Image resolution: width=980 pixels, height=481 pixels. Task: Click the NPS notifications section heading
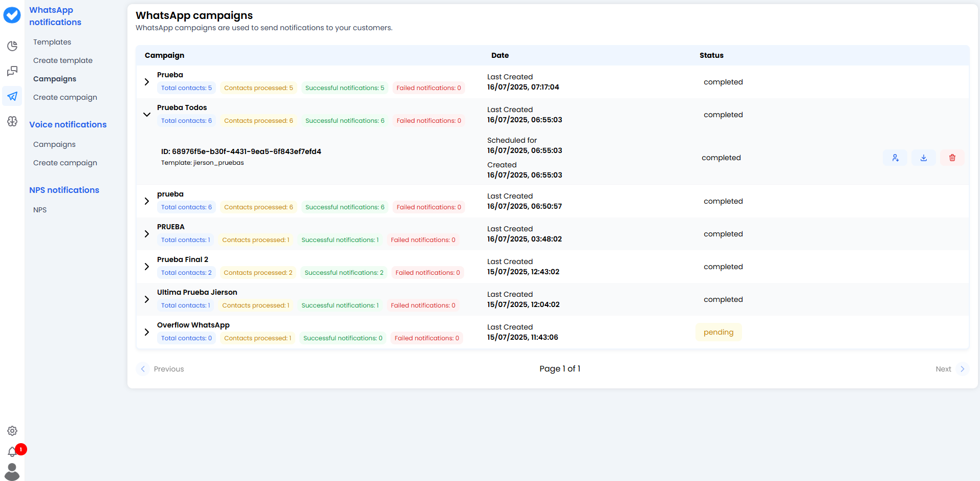64,190
